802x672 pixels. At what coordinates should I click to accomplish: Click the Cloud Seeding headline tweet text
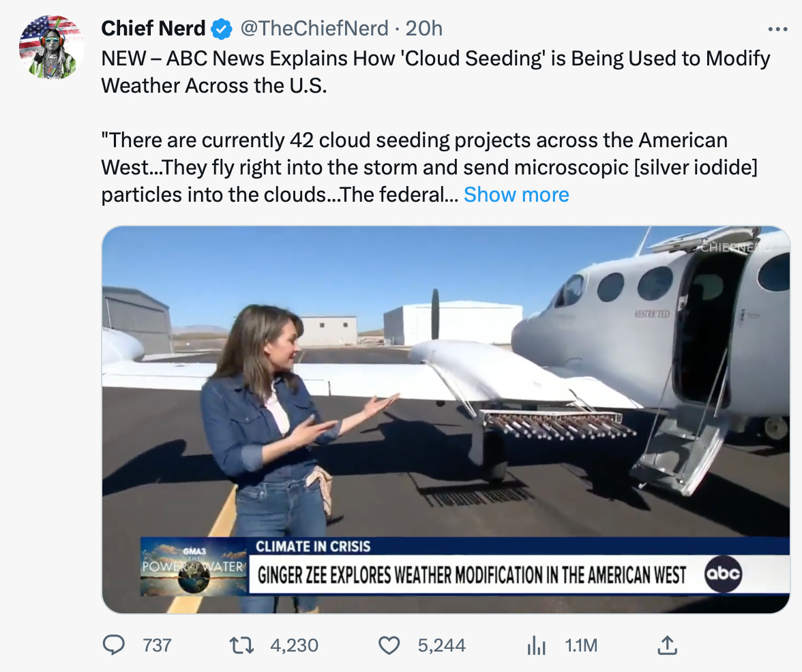(x=435, y=72)
